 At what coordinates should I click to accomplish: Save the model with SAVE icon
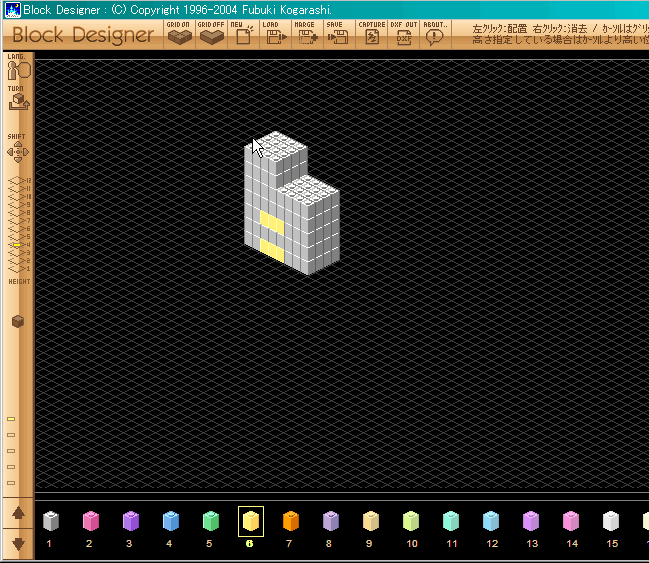tap(339, 34)
